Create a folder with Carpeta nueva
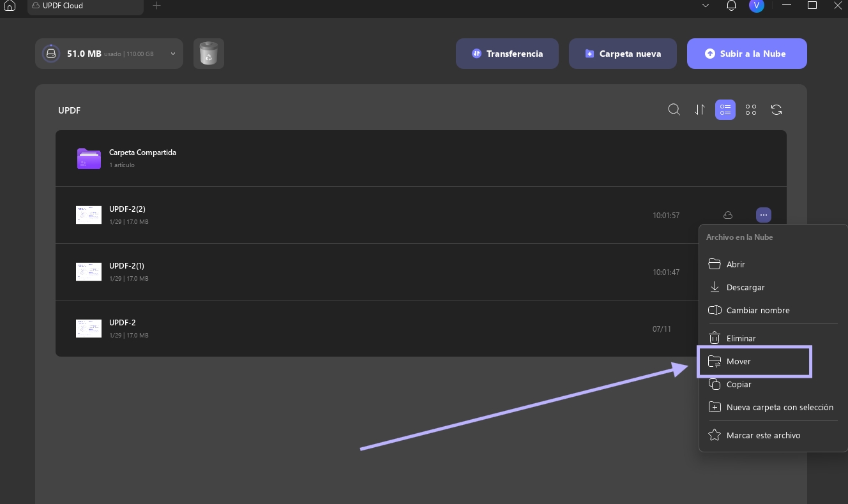This screenshot has width=848, height=504. pyautogui.click(x=623, y=54)
